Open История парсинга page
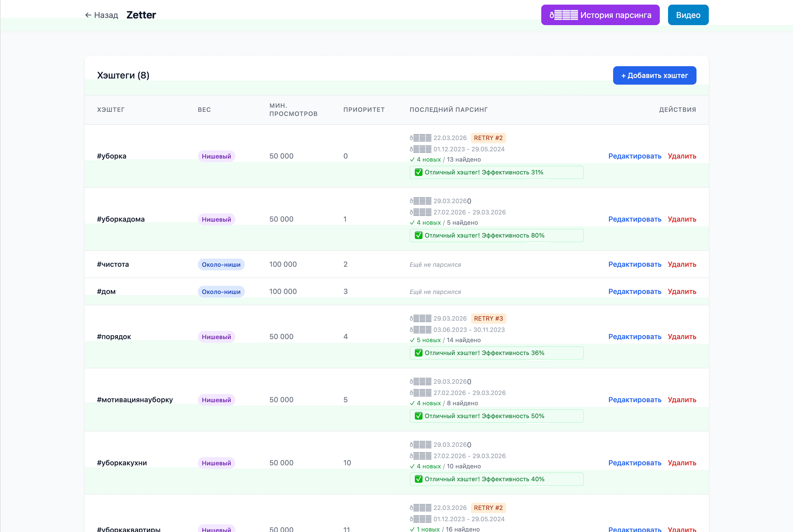The width and height of the screenshot is (793, 532). click(600, 15)
